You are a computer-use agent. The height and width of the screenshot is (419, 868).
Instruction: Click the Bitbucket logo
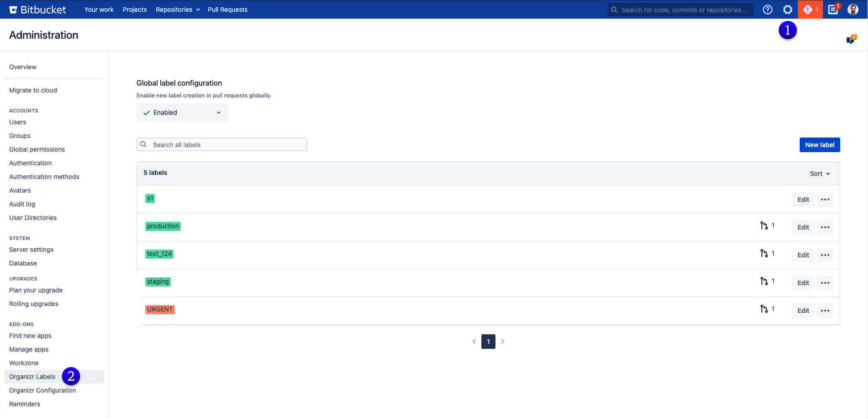click(x=38, y=10)
